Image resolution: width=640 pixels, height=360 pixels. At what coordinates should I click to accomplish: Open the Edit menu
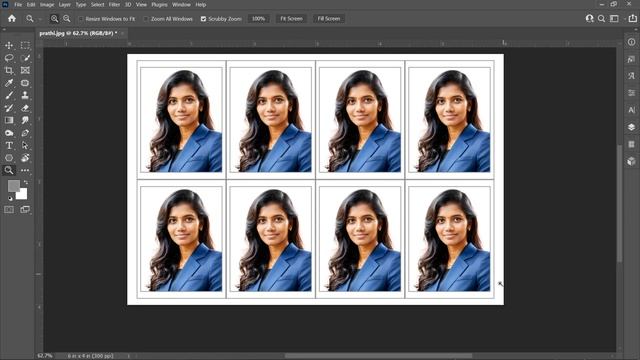point(31,5)
